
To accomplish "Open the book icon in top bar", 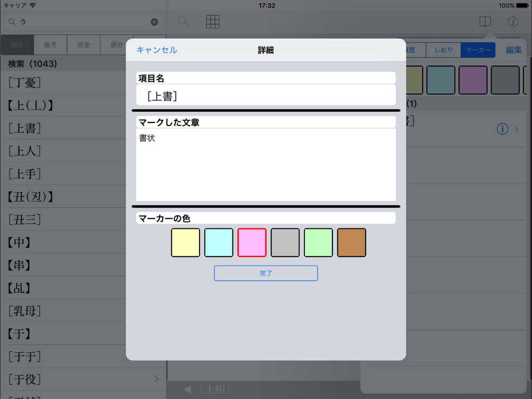I will 485,22.
